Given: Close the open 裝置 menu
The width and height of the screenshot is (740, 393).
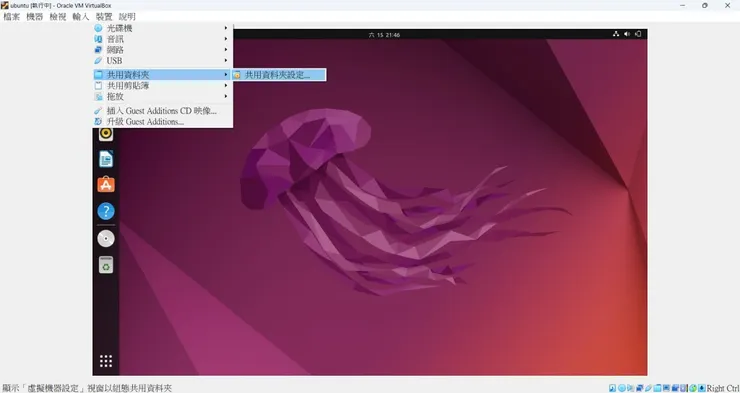Looking at the screenshot, I should (x=104, y=17).
